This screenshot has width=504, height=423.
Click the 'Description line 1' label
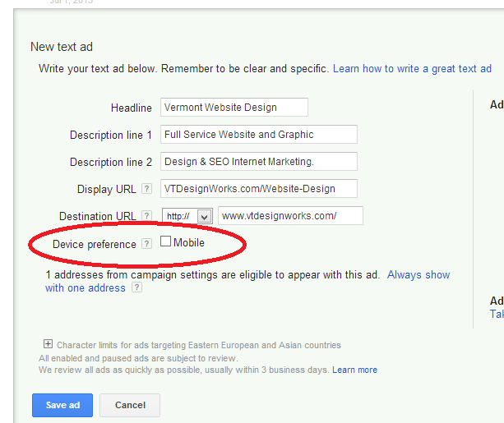click(110, 136)
